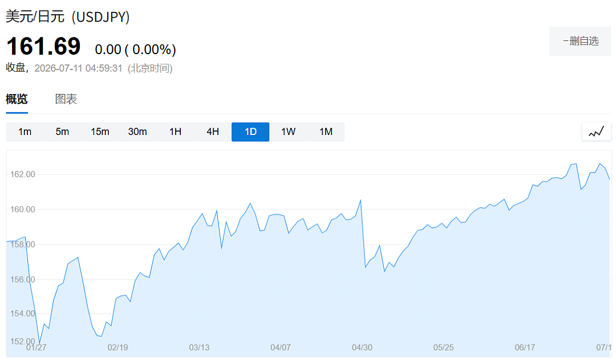Switch to the 1W weekly interval
The height and width of the screenshot is (364, 616).
[288, 132]
